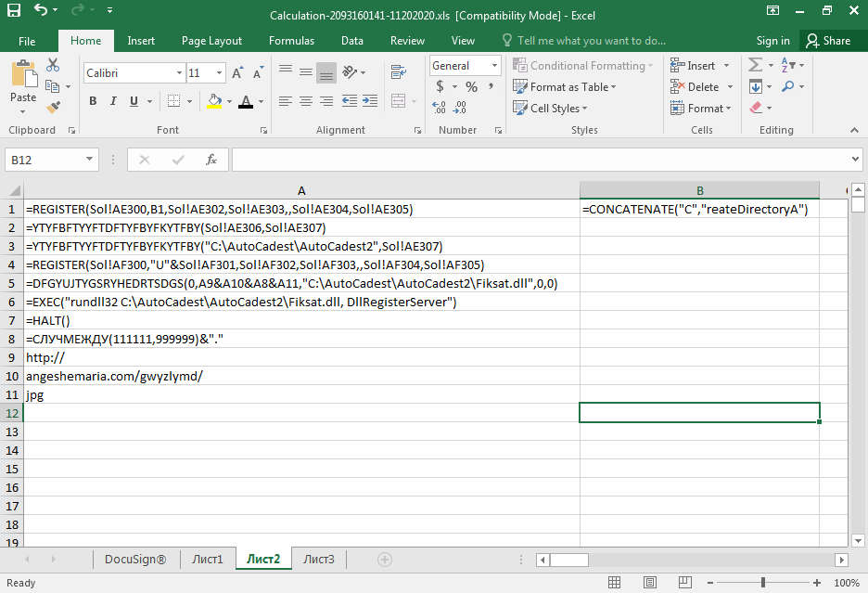Screen dimensions: 868x593
Task: Apply Accounting dollar number format
Action: click(440, 86)
